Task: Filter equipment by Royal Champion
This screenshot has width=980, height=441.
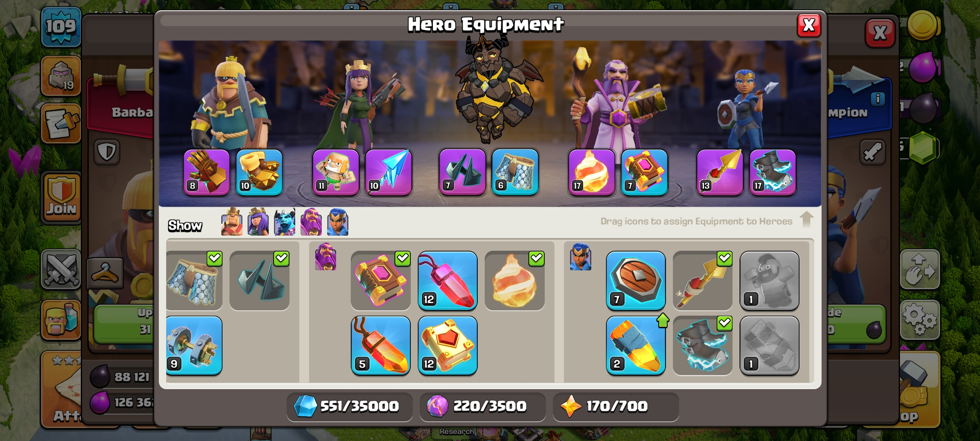Action: coord(338,222)
